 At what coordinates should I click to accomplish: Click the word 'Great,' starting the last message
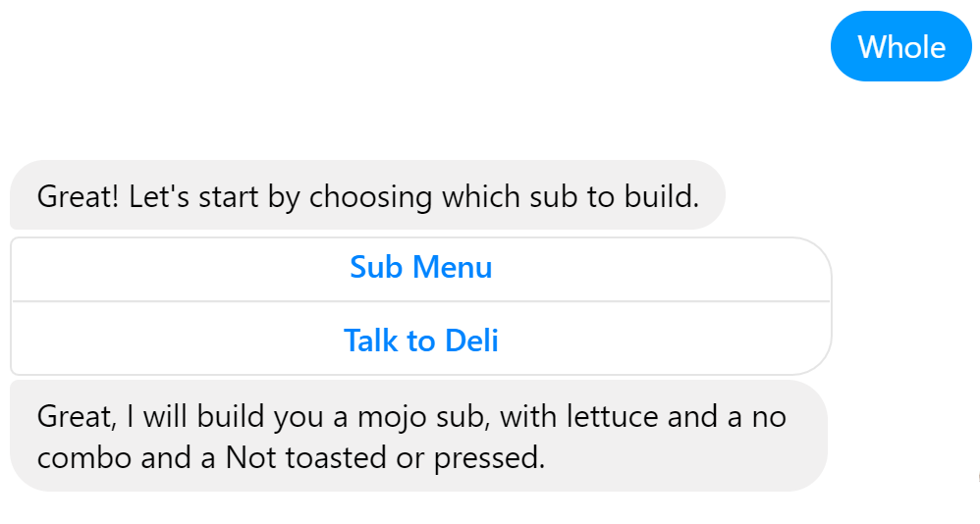pyautogui.click(x=77, y=417)
